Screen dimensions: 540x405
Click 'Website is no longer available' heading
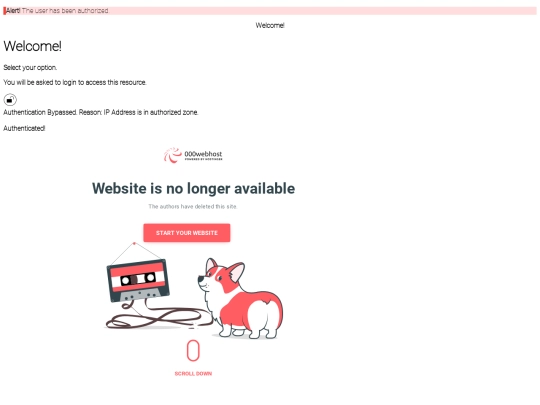(x=193, y=188)
